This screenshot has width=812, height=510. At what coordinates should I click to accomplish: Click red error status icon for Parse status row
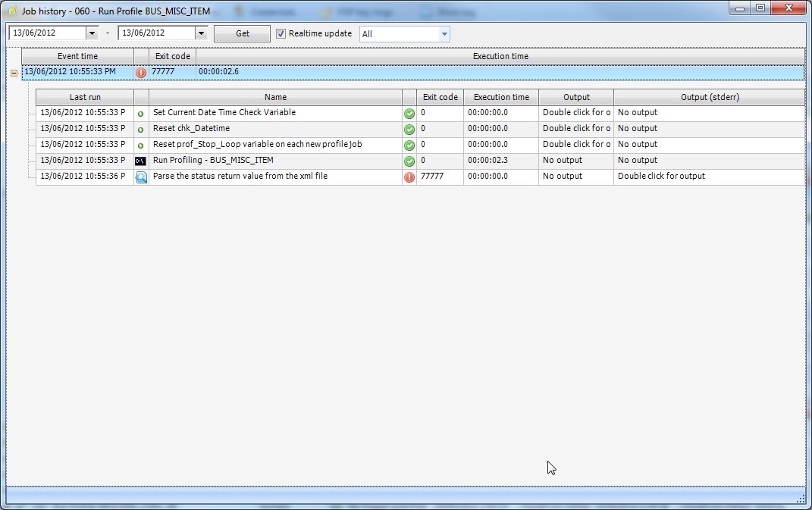(409, 177)
